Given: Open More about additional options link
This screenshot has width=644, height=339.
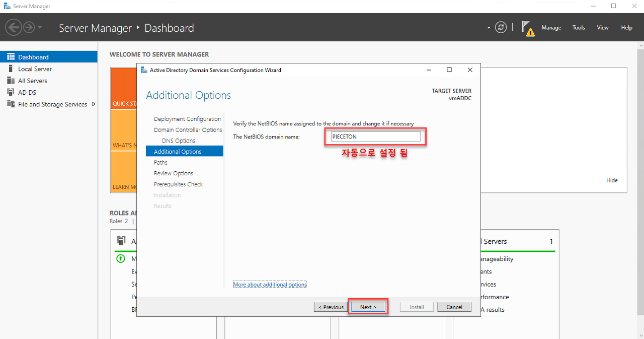Looking at the screenshot, I should coord(270,285).
